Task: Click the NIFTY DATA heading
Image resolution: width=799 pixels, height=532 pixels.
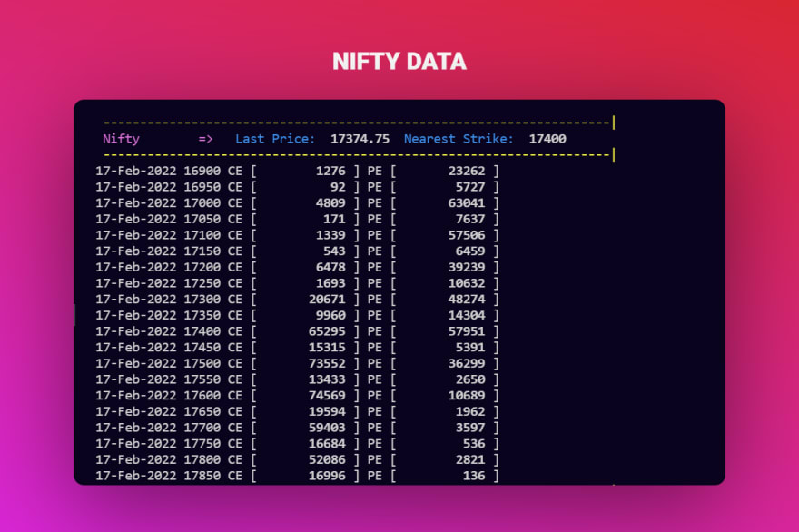Action: [x=399, y=62]
